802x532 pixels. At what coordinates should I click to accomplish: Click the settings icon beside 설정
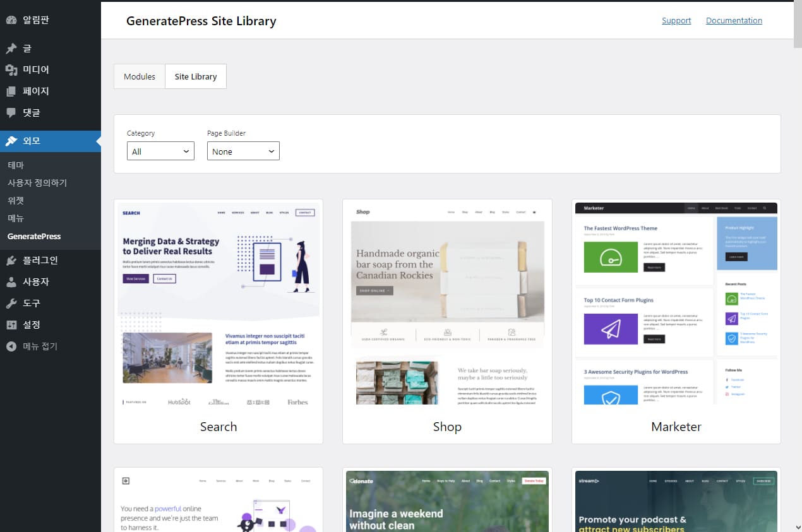[11, 325]
